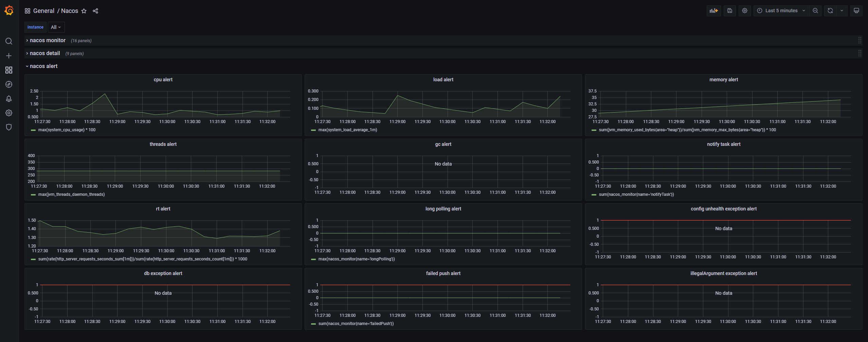
Task: Refresh the dashboard
Action: [x=830, y=11]
